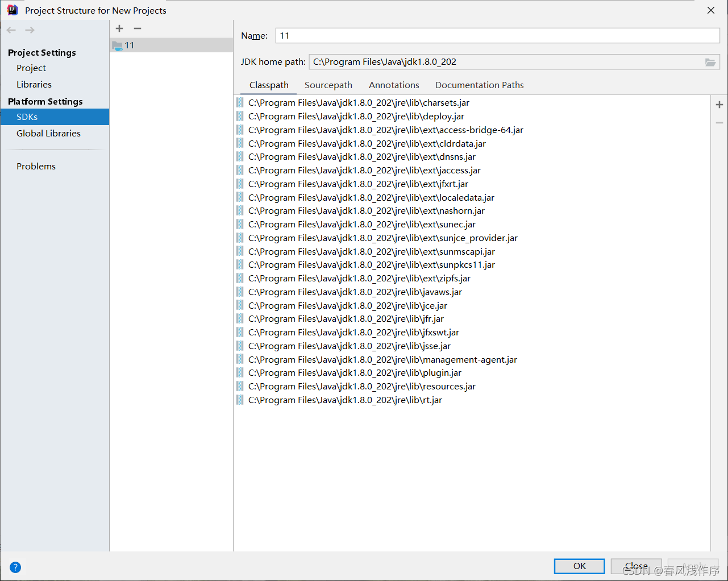
Task: Click jar icon beside jce.jar
Action: [x=240, y=306]
